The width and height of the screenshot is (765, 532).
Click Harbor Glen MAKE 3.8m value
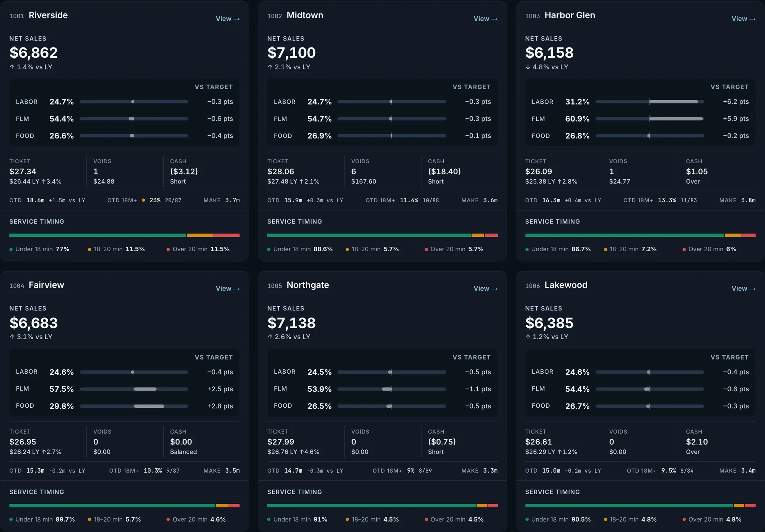pyautogui.click(x=748, y=200)
